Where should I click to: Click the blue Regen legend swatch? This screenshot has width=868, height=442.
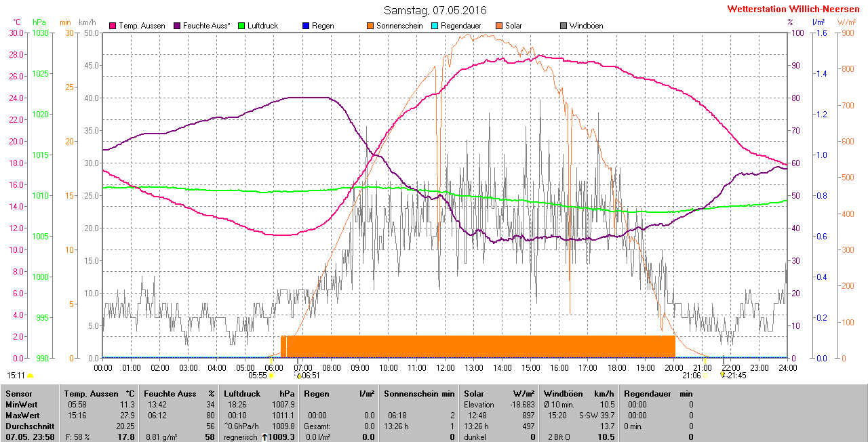pyautogui.click(x=306, y=26)
